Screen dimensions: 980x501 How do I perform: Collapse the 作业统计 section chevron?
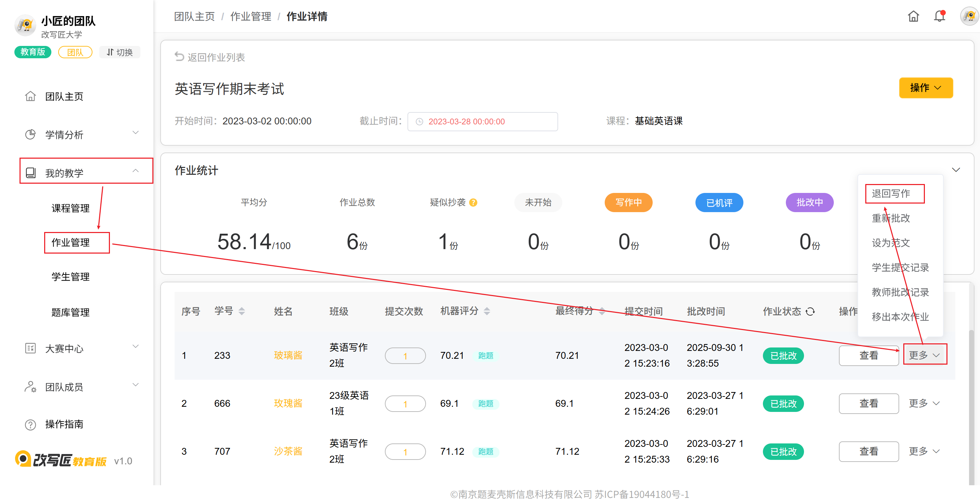(x=956, y=170)
